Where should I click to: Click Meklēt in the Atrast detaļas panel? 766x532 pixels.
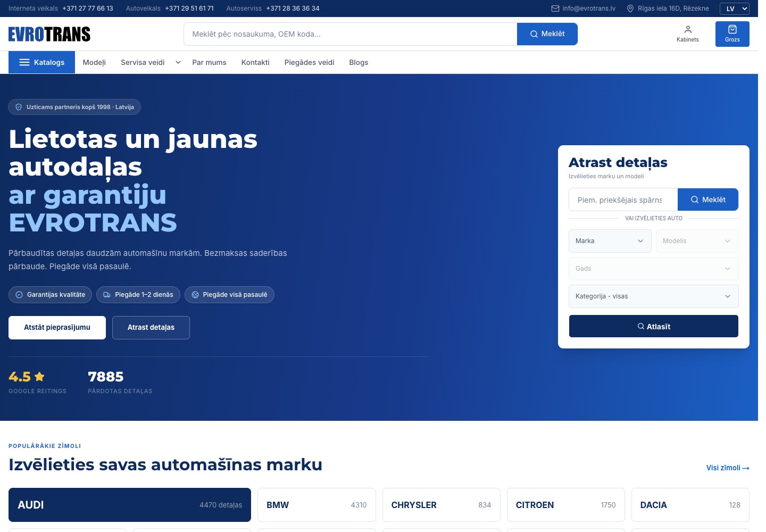click(708, 199)
